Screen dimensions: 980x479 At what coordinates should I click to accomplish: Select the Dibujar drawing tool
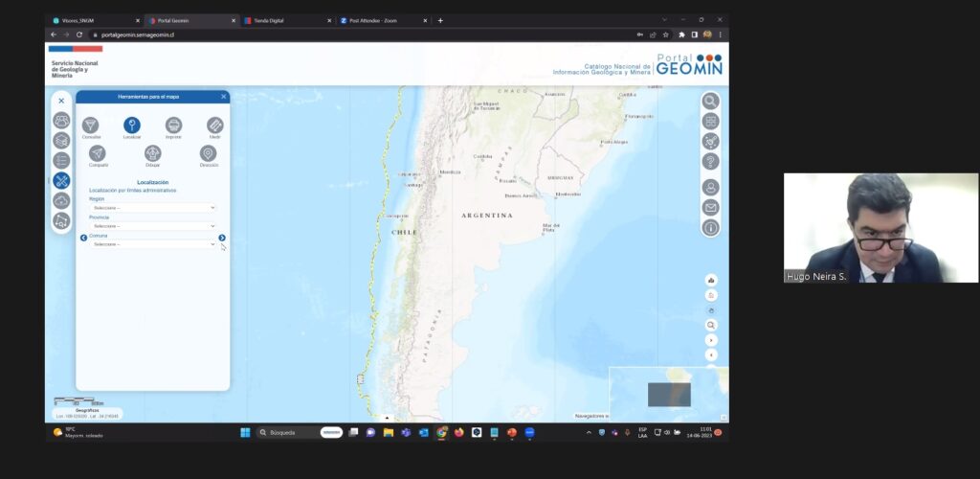click(153, 153)
